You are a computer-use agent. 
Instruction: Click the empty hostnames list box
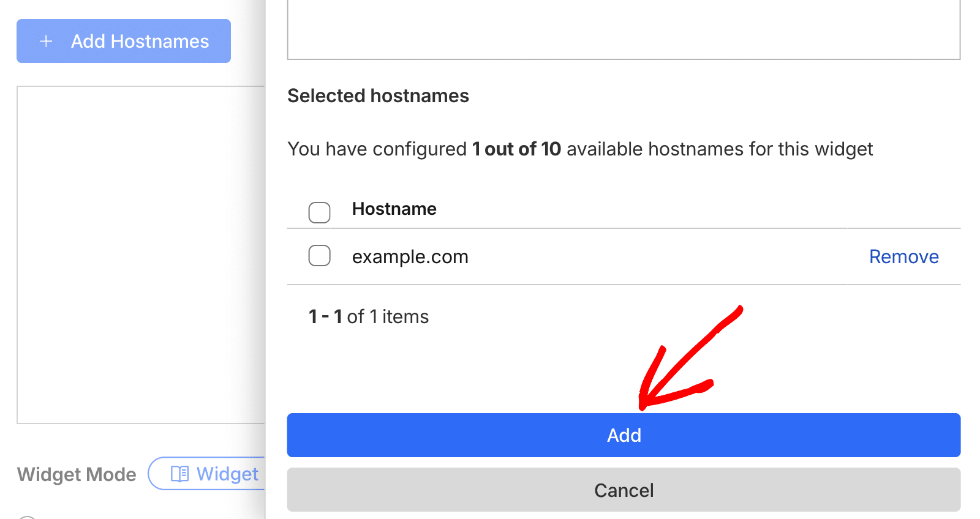(141, 254)
